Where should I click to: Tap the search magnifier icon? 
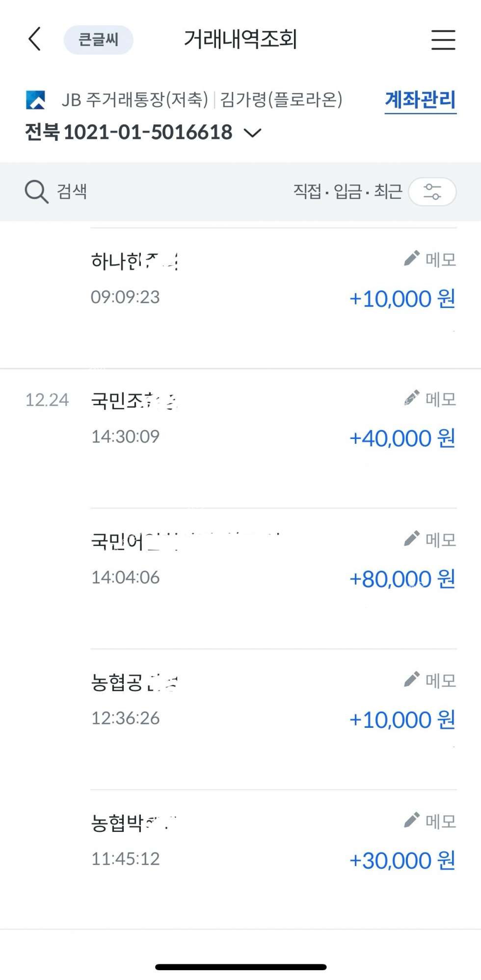[36, 191]
